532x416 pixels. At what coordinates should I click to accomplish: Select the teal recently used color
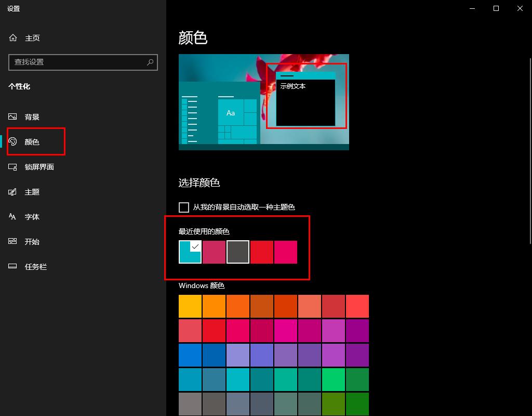tap(190, 252)
